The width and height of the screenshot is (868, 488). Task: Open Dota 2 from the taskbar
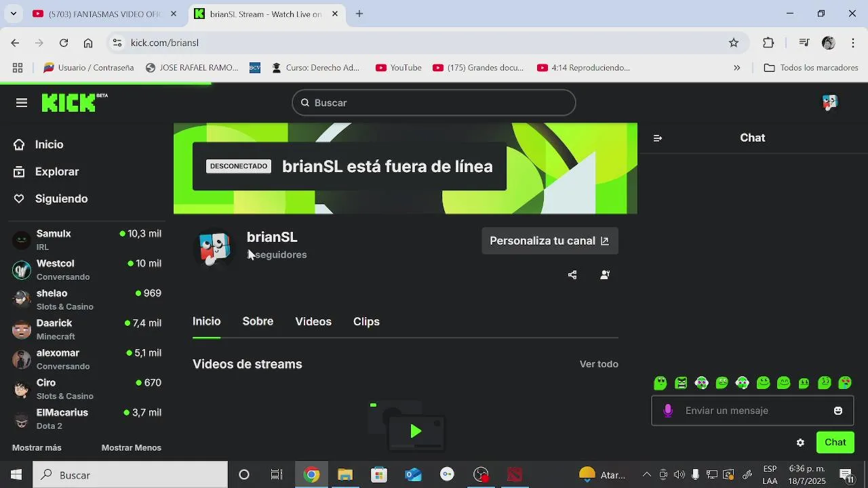tap(515, 474)
